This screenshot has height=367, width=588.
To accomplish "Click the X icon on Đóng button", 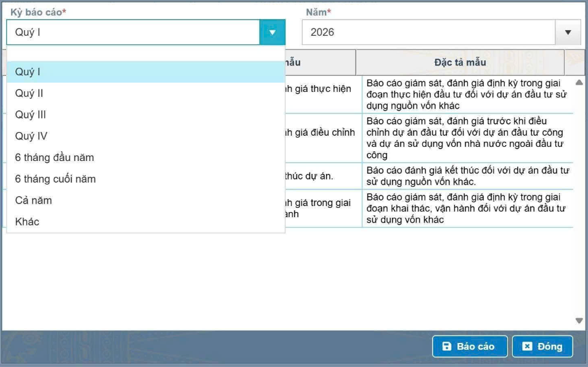I will (x=527, y=347).
